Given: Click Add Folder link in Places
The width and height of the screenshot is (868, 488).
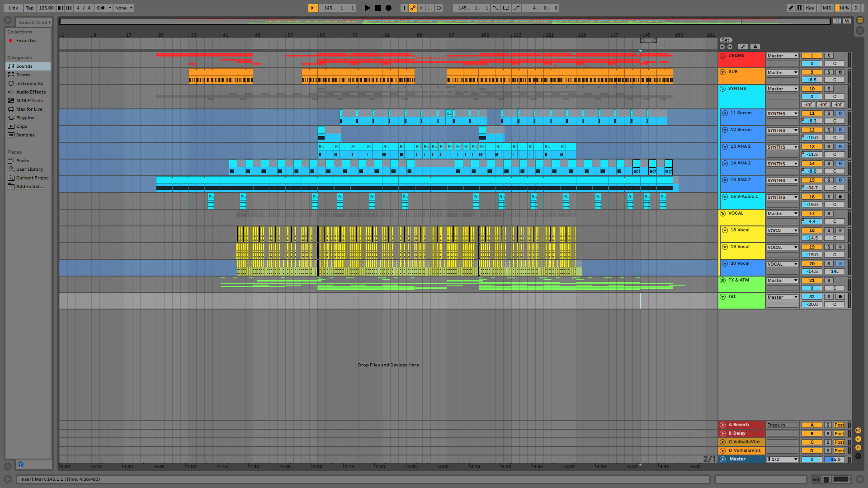Looking at the screenshot, I should pos(30,187).
